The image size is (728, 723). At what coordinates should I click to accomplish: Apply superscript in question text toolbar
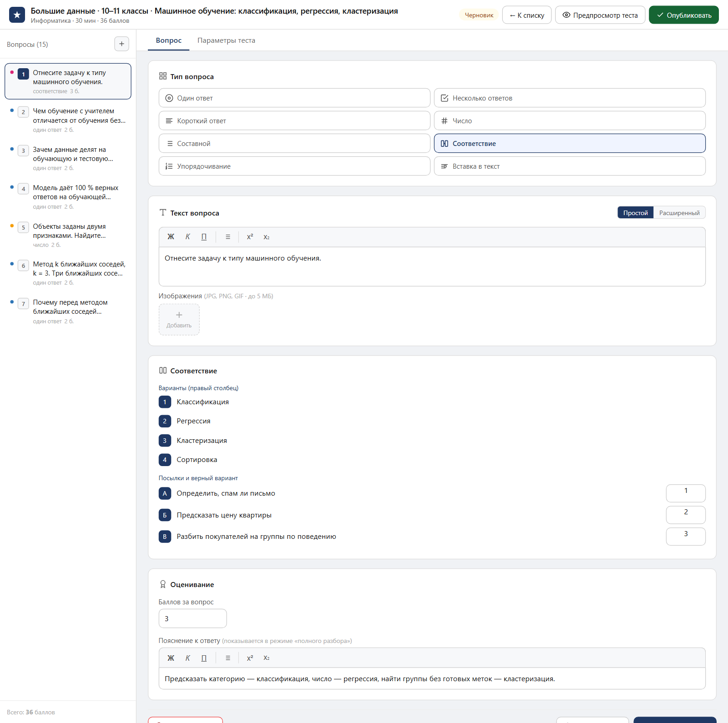[250, 237]
